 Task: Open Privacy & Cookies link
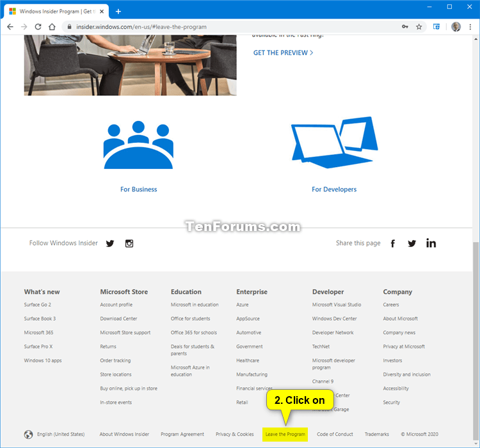[235, 434]
